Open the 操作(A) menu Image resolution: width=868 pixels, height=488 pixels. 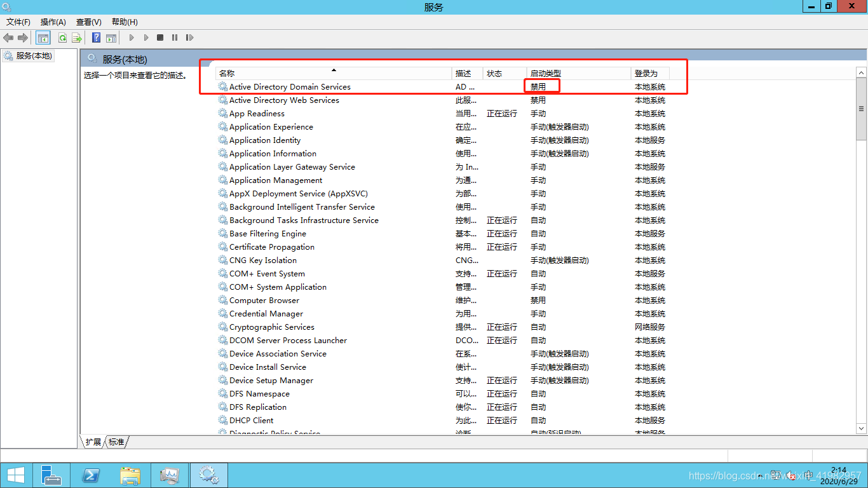tap(53, 22)
